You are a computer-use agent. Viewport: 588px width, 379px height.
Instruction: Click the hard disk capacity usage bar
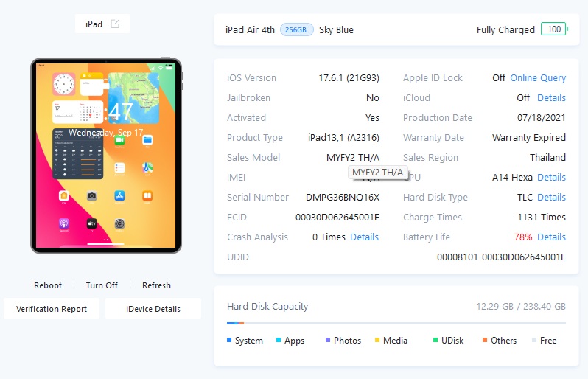(396, 323)
